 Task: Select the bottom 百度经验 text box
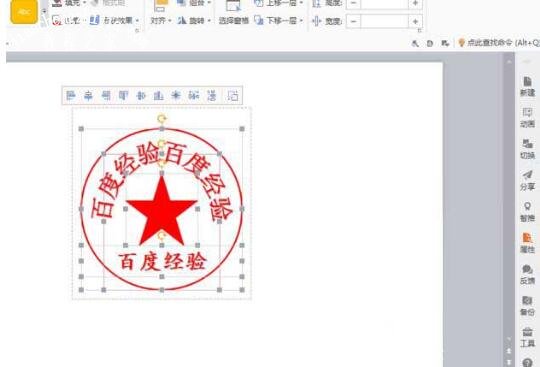(162, 262)
